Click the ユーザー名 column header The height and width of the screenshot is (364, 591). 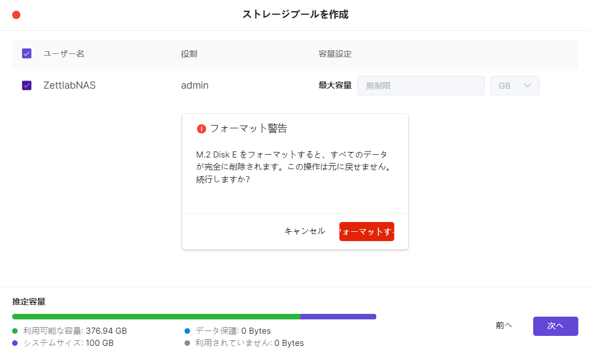[64, 54]
